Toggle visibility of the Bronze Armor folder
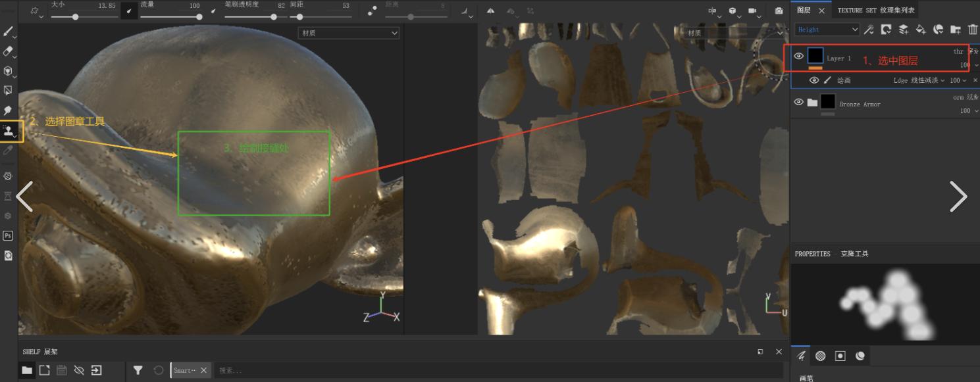 799,103
